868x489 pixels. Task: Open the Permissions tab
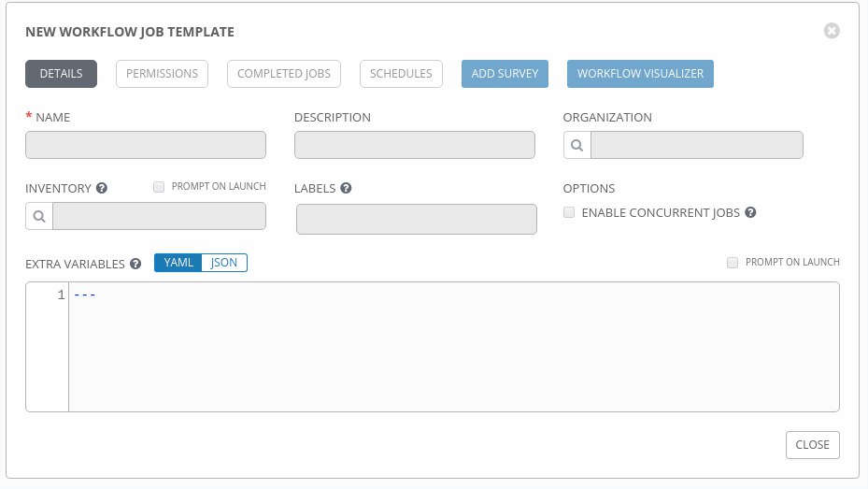163,74
